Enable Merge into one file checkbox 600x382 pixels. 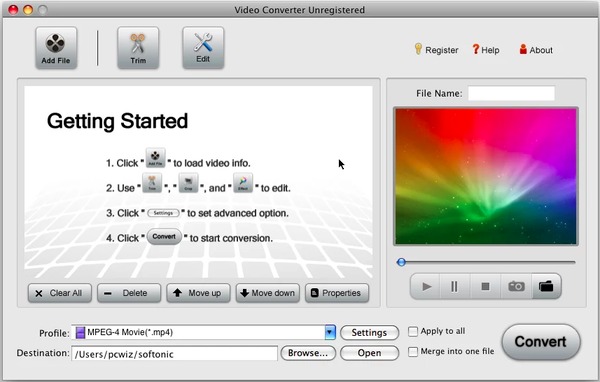tap(413, 352)
